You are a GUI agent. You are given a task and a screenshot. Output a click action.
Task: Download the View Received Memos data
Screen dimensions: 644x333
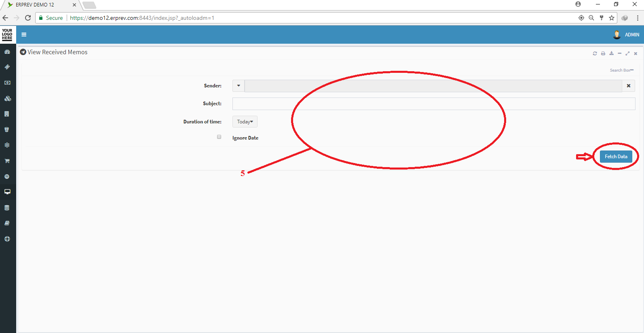coord(611,53)
